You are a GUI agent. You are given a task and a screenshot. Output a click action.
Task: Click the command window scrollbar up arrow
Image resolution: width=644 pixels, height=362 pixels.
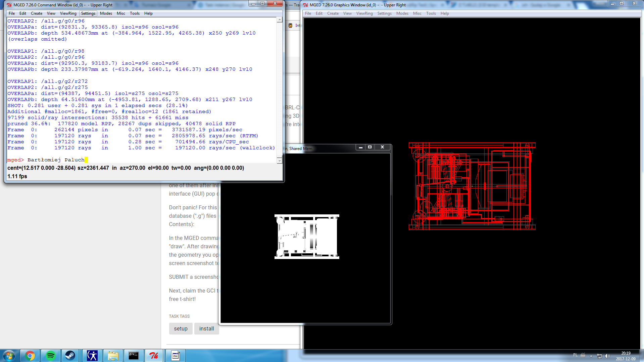click(280, 20)
